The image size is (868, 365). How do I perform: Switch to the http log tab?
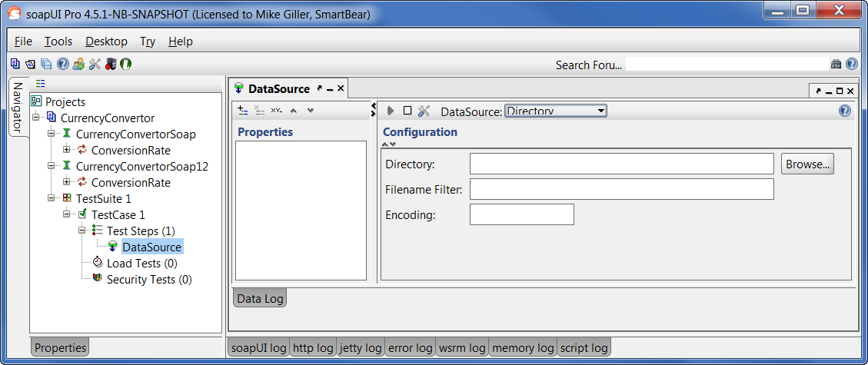pos(314,348)
